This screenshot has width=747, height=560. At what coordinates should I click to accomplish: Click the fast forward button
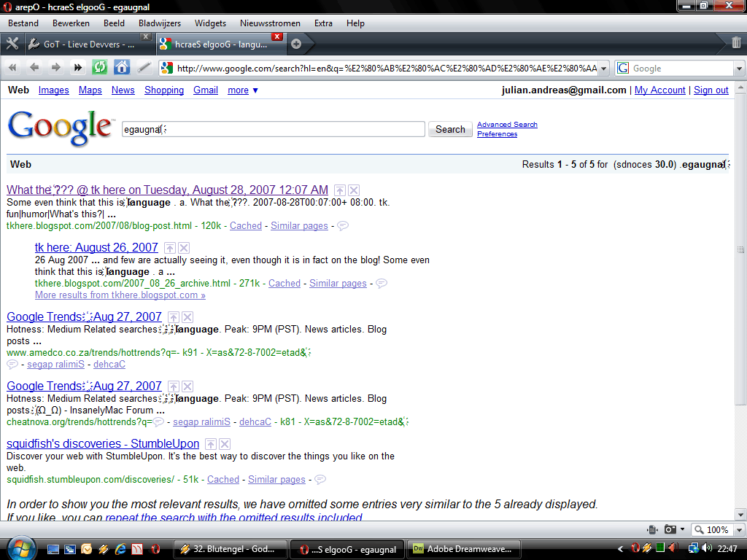tap(77, 68)
